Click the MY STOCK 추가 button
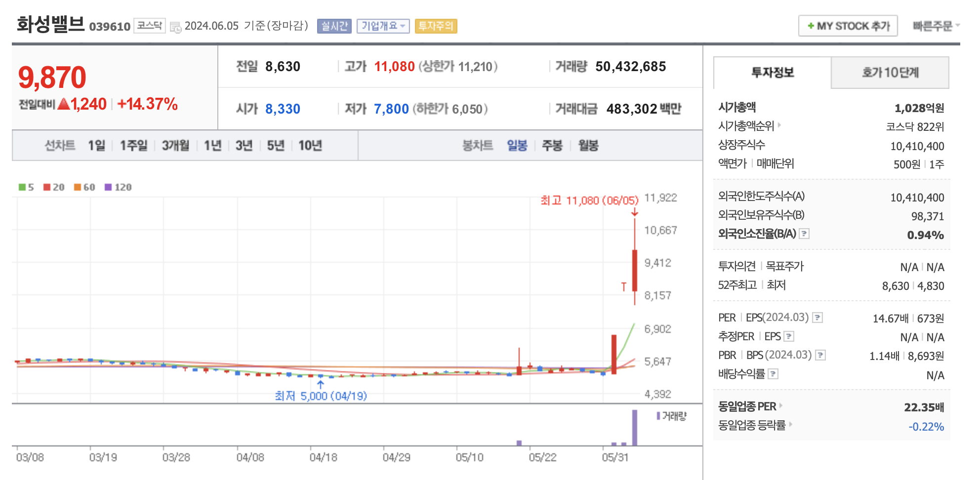This screenshot has height=480, width=980. pyautogui.click(x=848, y=26)
